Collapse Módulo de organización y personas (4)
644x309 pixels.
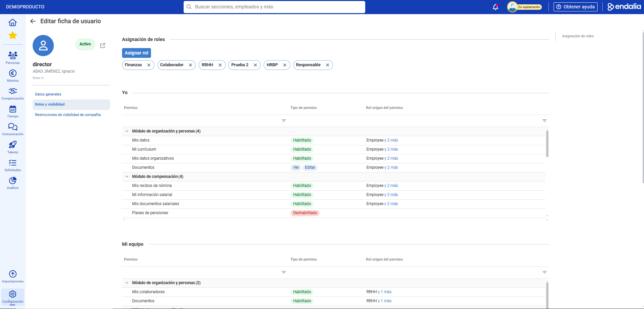pyautogui.click(x=127, y=131)
